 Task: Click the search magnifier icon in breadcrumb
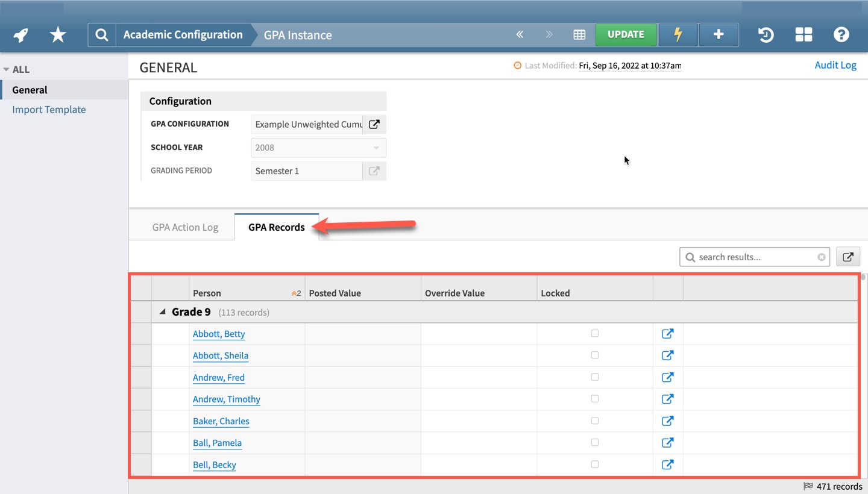(x=102, y=35)
